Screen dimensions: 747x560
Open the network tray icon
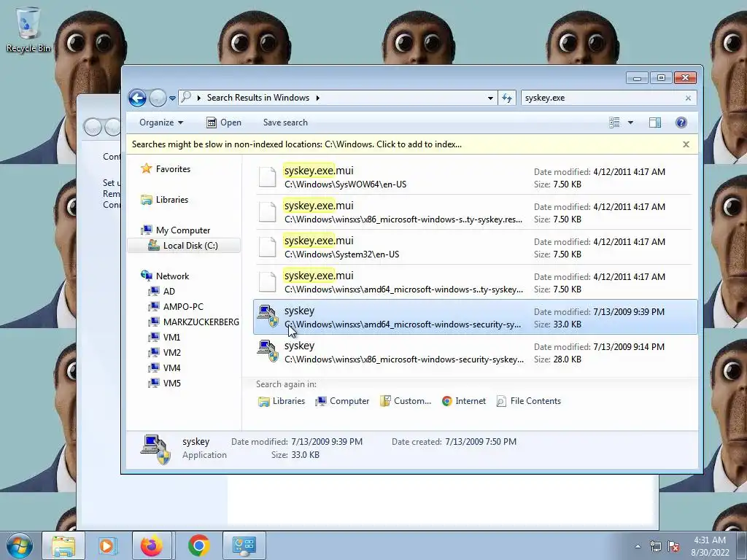coord(656,546)
